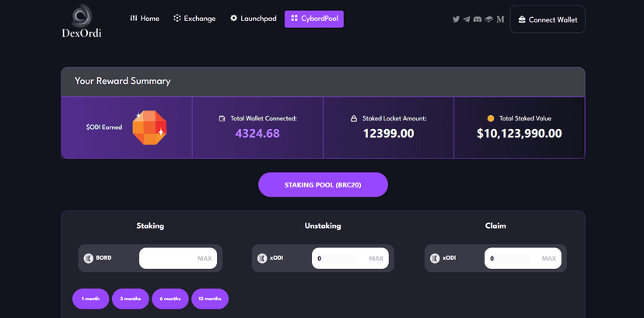The image size is (644, 318).
Task: Choose the 12 months staking period
Action: point(210,299)
